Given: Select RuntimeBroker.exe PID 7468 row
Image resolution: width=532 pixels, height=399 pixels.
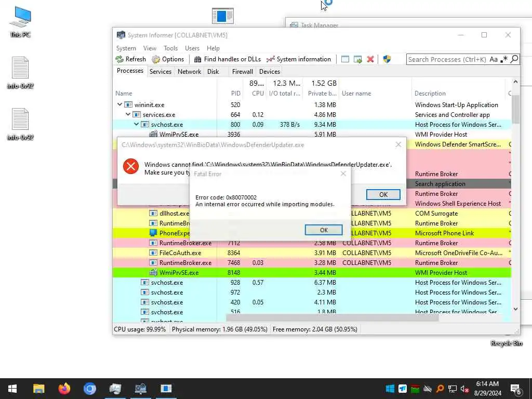Looking at the screenshot, I should 312,262.
